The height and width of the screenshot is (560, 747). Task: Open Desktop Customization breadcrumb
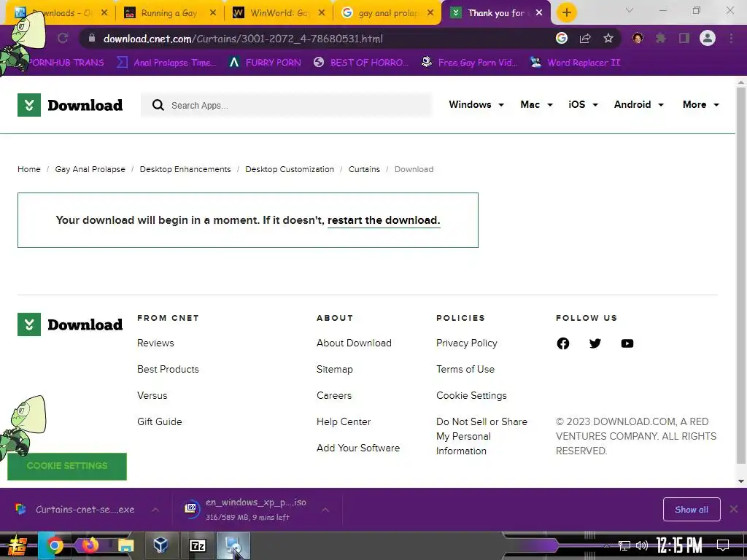click(290, 169)
